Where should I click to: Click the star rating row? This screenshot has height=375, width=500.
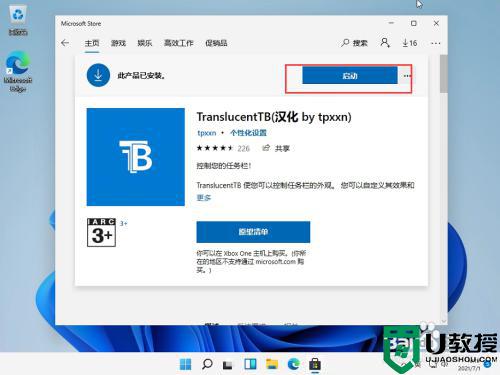point(215,148)
